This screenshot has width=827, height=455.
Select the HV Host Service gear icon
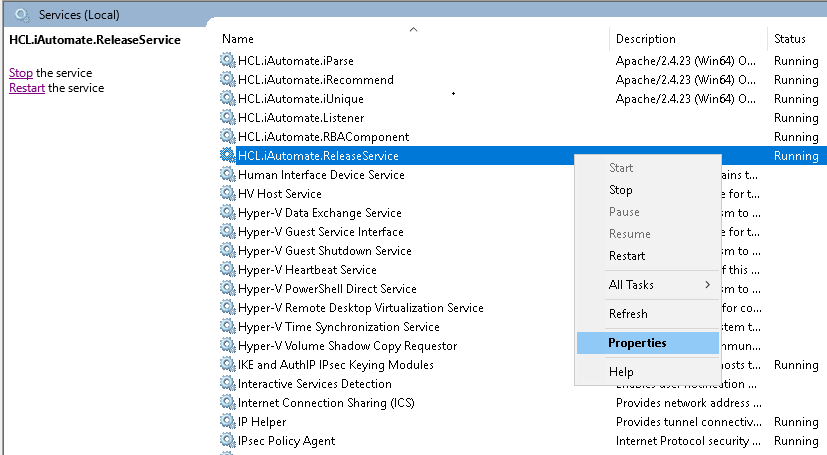[227, 194]
